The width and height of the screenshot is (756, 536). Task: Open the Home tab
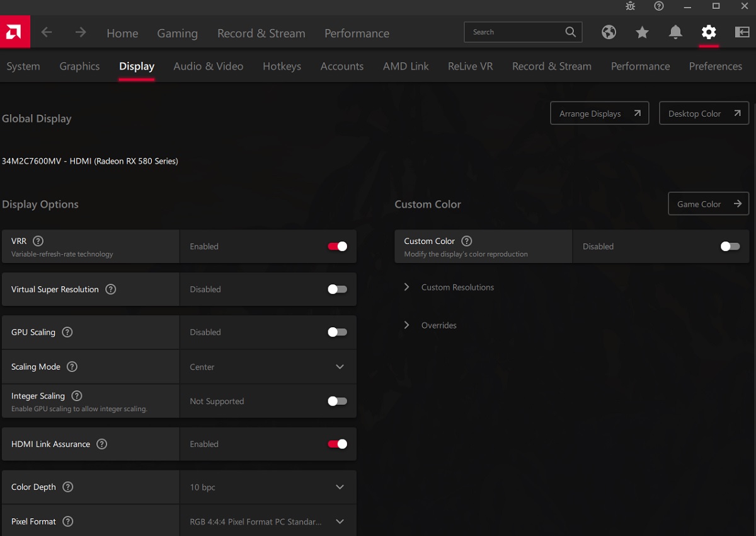point(122,33)
